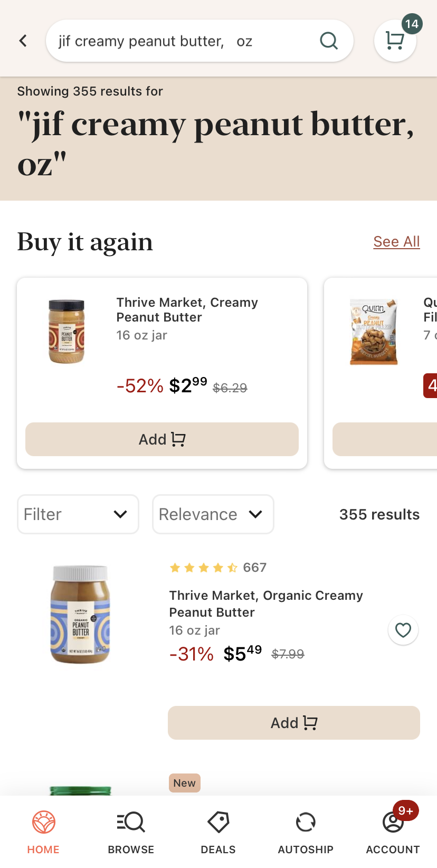View the 667 star ratings
Screen dimensions: 437x868
[217, 568]
